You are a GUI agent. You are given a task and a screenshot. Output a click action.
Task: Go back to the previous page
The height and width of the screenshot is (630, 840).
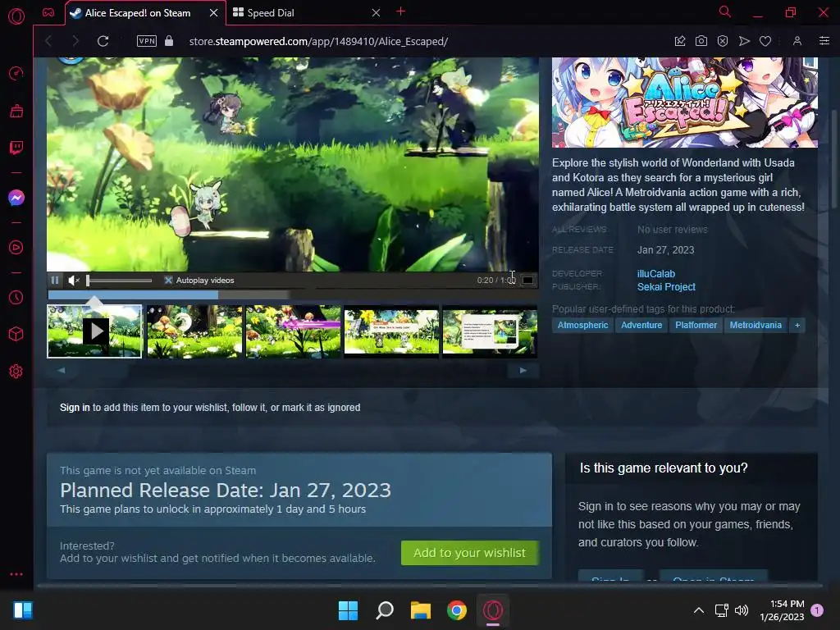click(48, 41)
